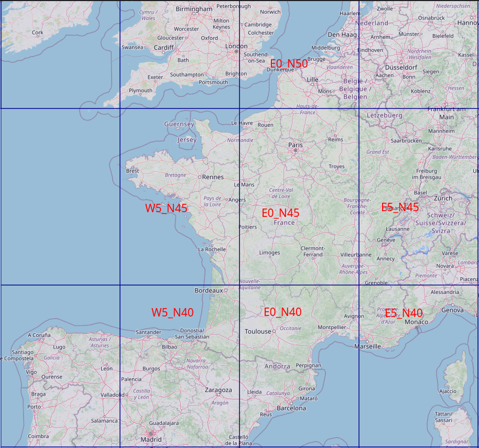Click the Marseille city label

[x=367, y=346]
